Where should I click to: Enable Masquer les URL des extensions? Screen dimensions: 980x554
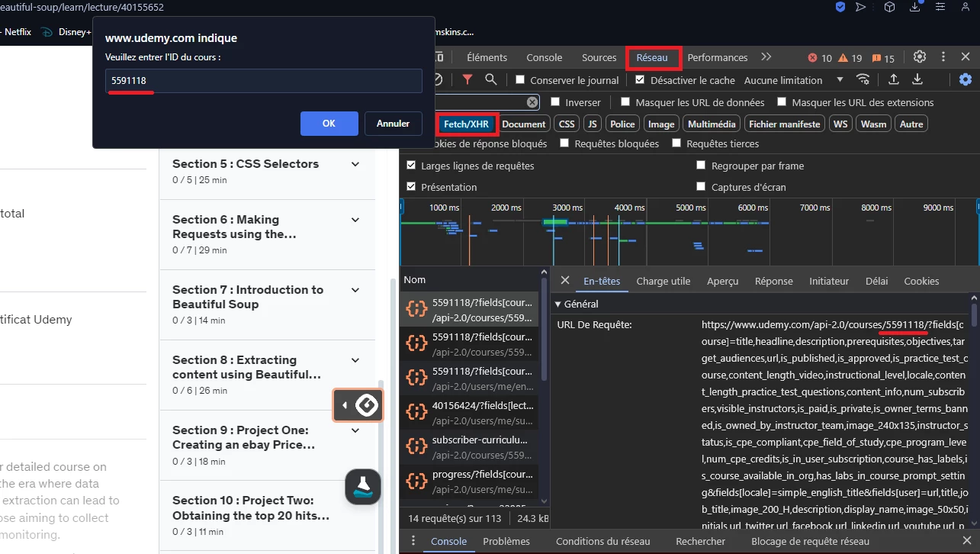coord(782,102)
